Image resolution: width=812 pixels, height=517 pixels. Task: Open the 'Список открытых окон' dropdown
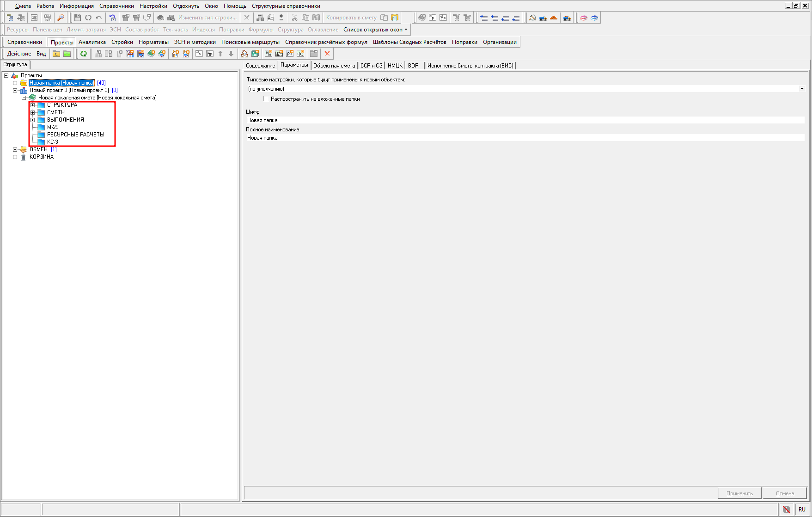375,30
